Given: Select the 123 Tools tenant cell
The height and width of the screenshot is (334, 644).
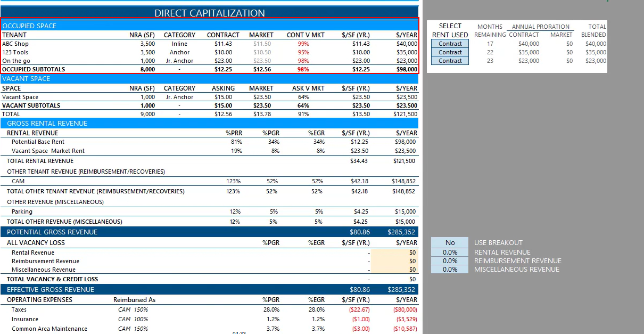Looking at the screenshot, I should 15,52.
